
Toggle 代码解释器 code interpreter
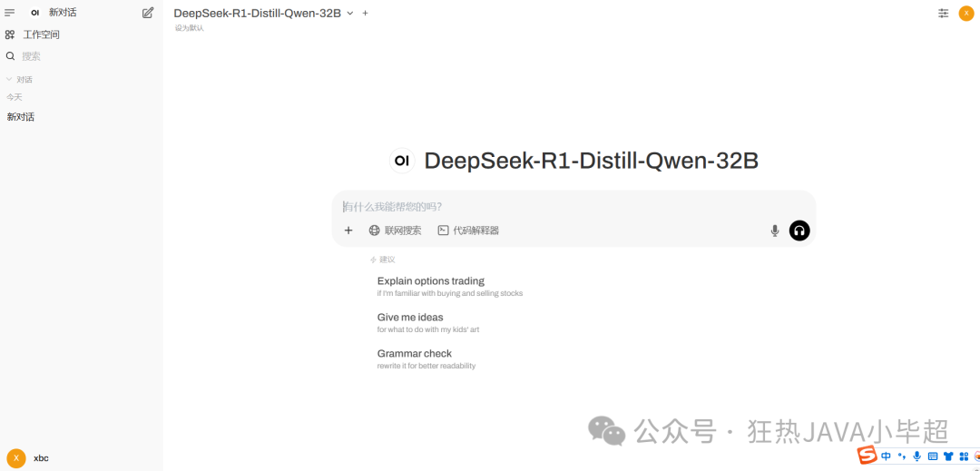pos(468,231)
